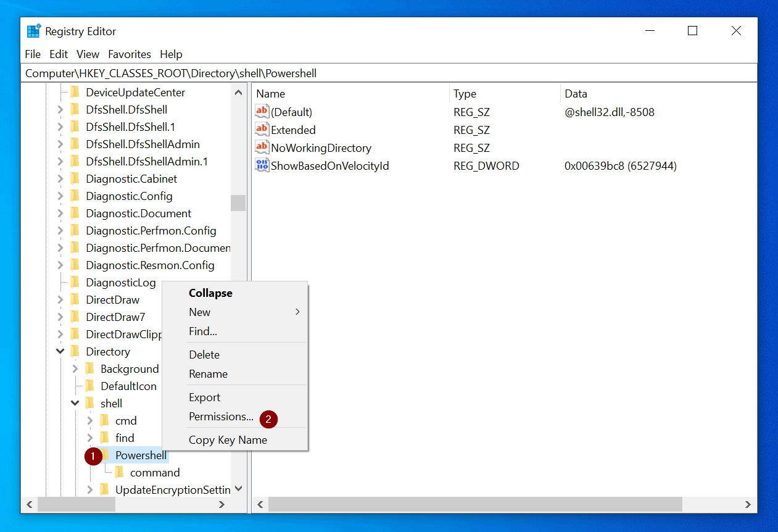
Task: Click the DefaultIcon folder icon
Action: [90, 386]
